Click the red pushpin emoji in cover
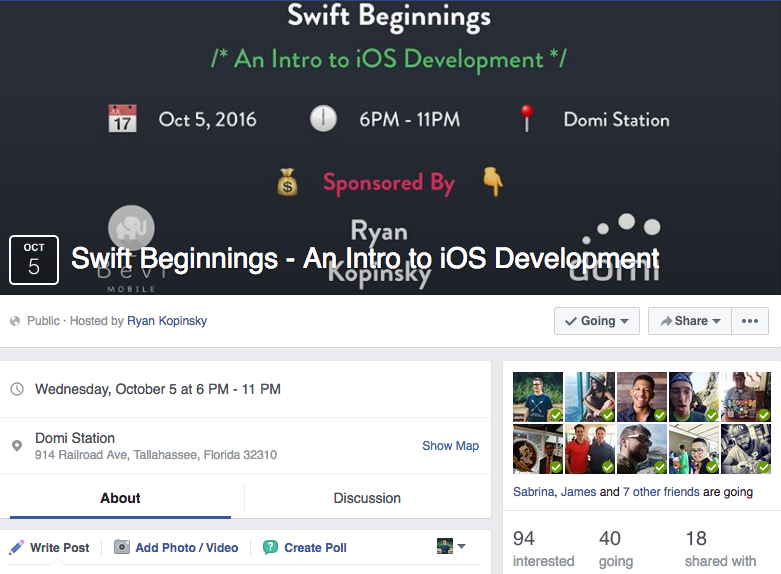 (527, 119)
